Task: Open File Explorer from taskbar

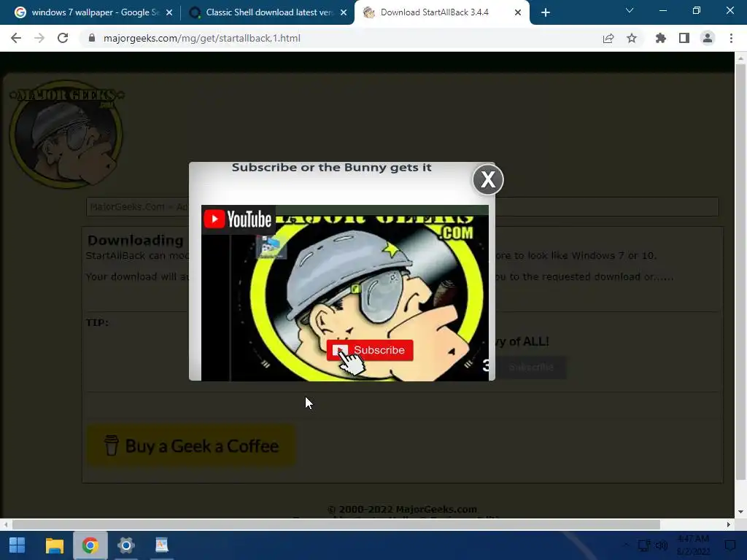Action: pyautogui.click(x=54, y=545)
